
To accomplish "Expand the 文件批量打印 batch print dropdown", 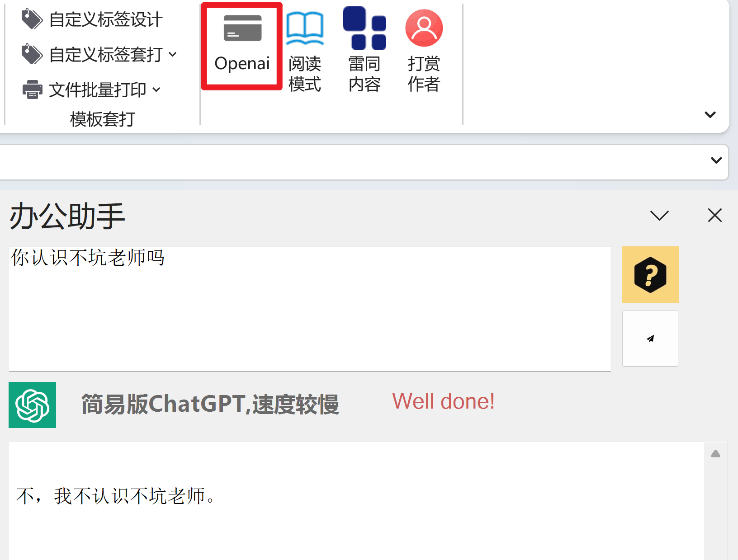I will pyautogui.click(x=156, y=90).
